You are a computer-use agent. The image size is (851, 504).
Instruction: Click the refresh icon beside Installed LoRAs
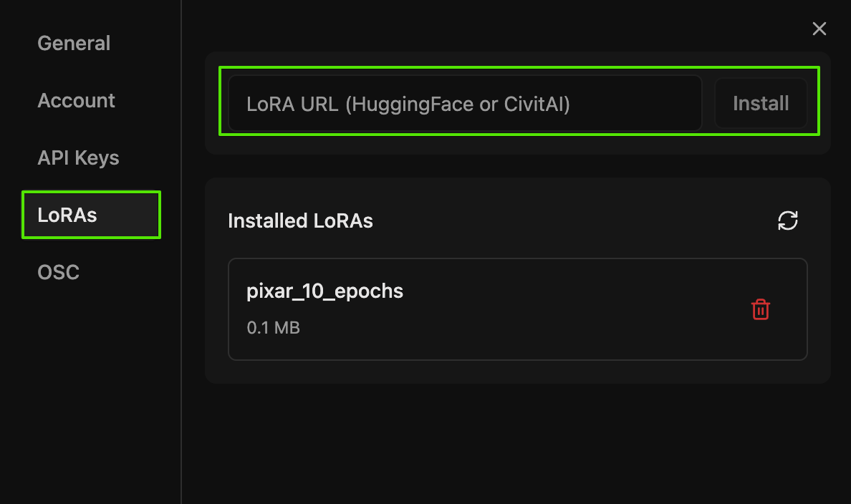788,220
